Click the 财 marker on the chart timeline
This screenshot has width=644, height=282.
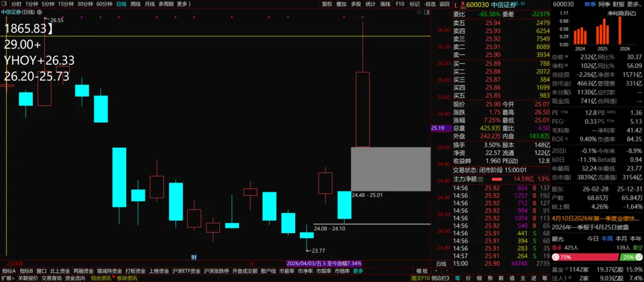(194, 257)
